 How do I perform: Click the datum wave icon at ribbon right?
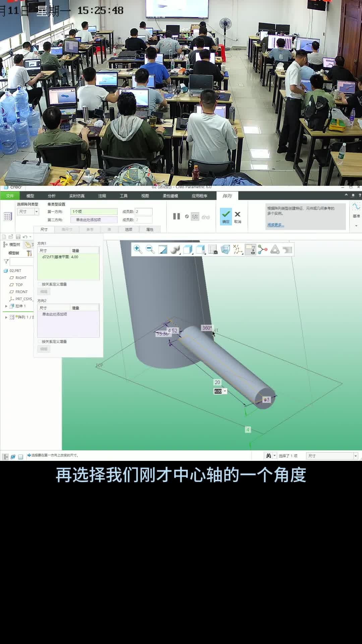(356, 206)
